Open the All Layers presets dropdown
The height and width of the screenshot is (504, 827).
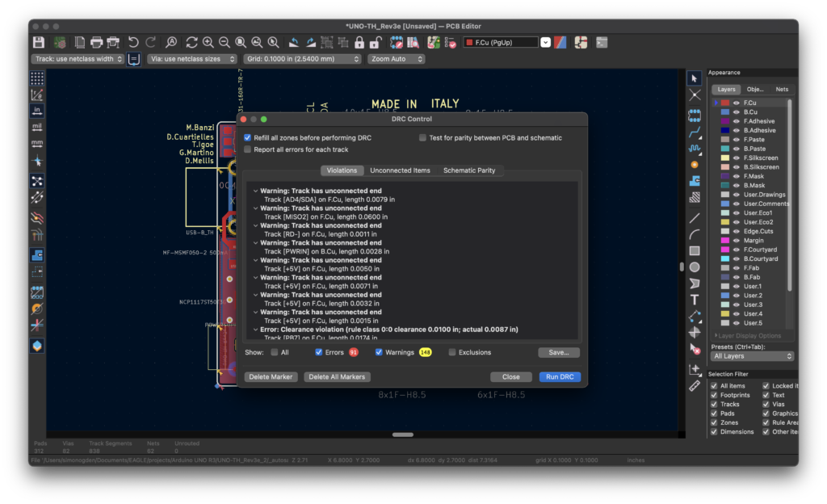click(x=752, y=356)
